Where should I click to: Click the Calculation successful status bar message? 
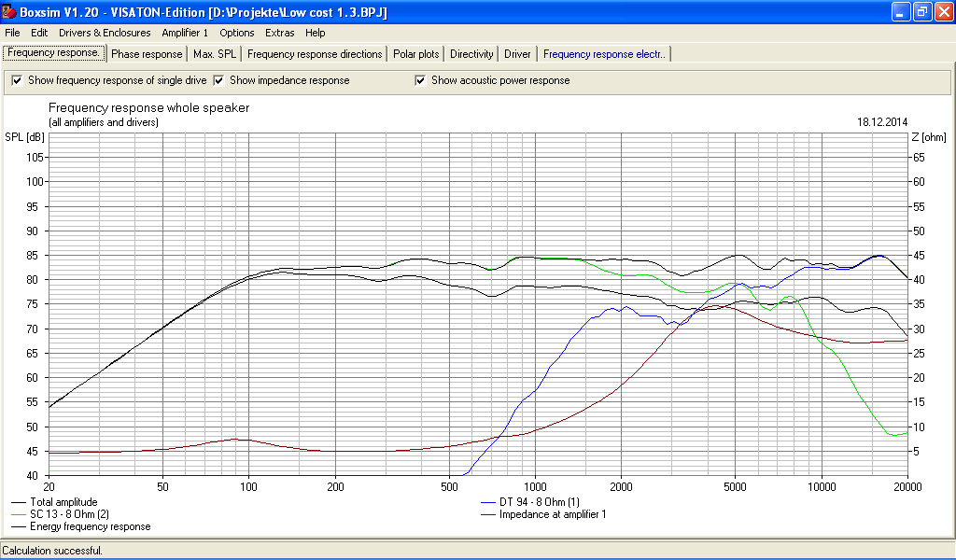pyautogui.click(x=52, y=551)
